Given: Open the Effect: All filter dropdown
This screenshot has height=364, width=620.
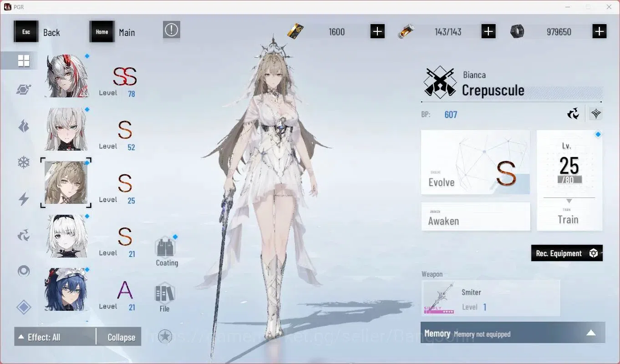Looking at the screenshot, I should [55, 337].
